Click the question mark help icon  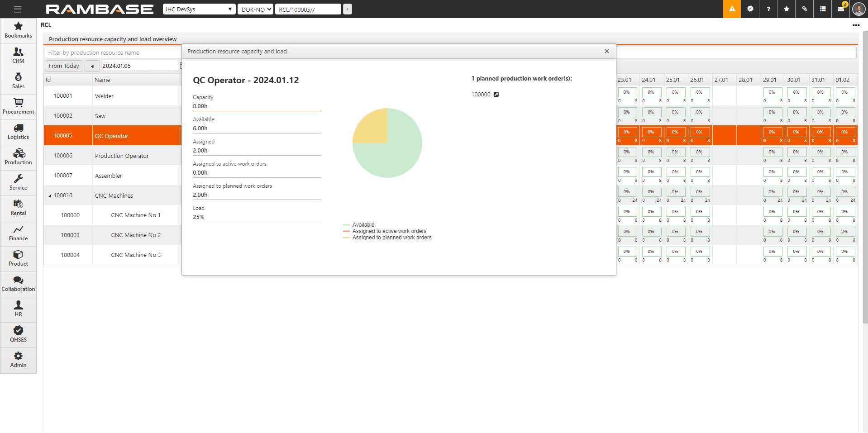click(x=768, y=9)
